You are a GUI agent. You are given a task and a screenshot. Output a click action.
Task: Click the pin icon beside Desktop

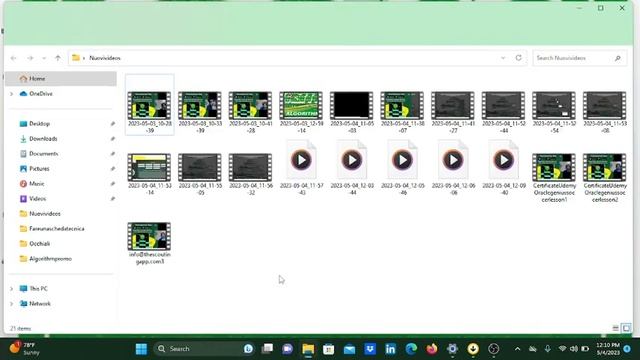(113, 124)
